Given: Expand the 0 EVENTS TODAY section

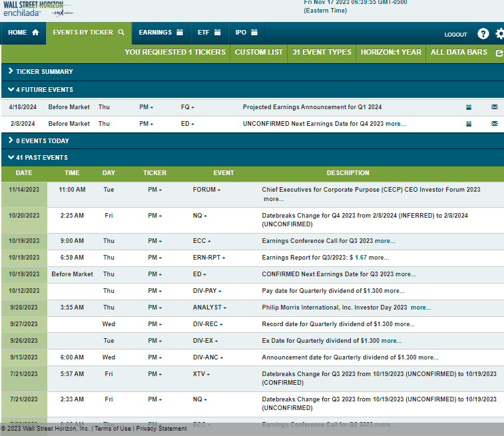Looking at the screenshot, I should pos(252,140).
